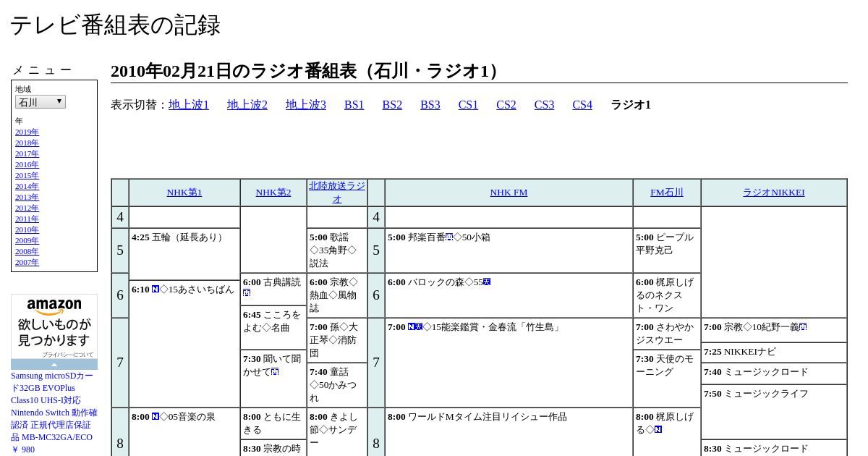Viewport: 868px width, 456px height.
Task: Select 2014年 in the sidebar
Action: click(27, 187)
